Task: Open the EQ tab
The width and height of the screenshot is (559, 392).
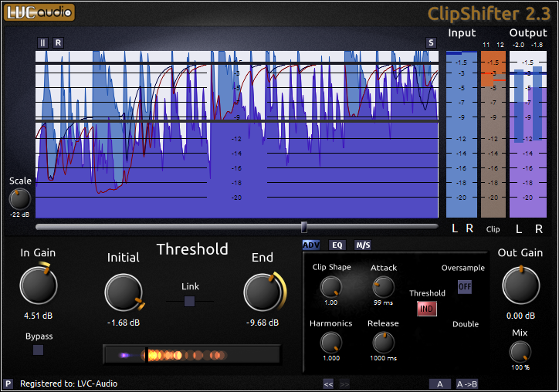Action: [x=337, y=245]
